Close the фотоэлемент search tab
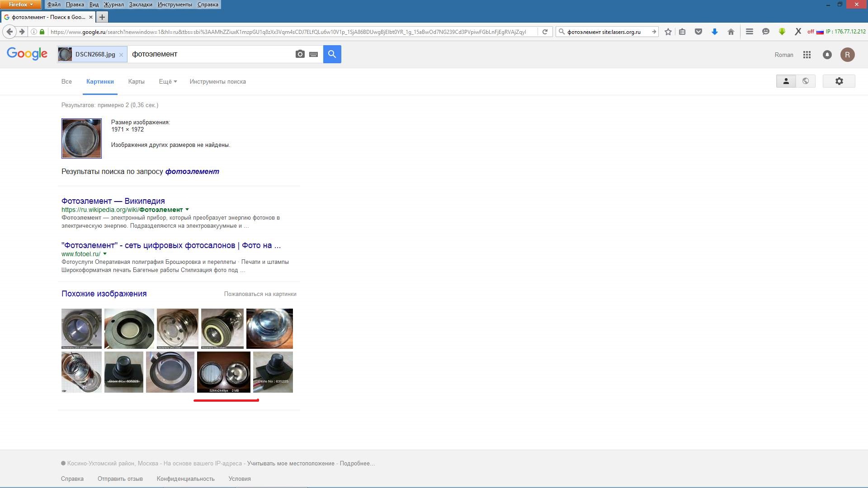 pyautogui.click(x=90, y=17)
